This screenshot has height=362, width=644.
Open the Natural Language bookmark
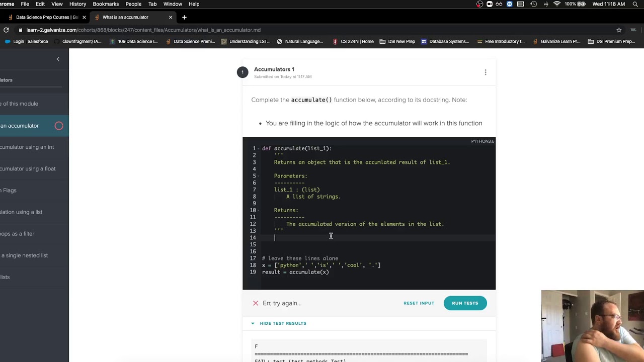pos(300,41)
